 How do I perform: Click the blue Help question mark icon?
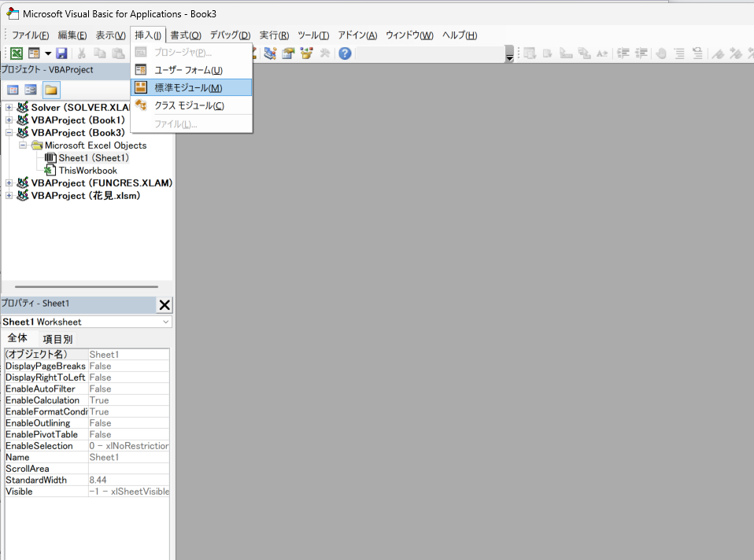pos(345,53)
